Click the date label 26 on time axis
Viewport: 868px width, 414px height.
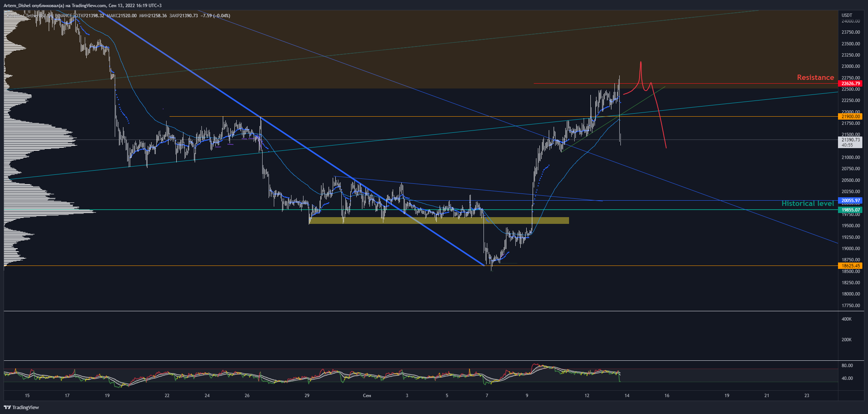247,396
